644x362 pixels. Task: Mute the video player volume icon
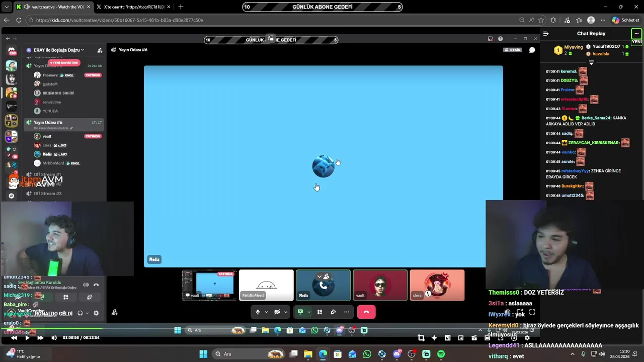point(54,338)
